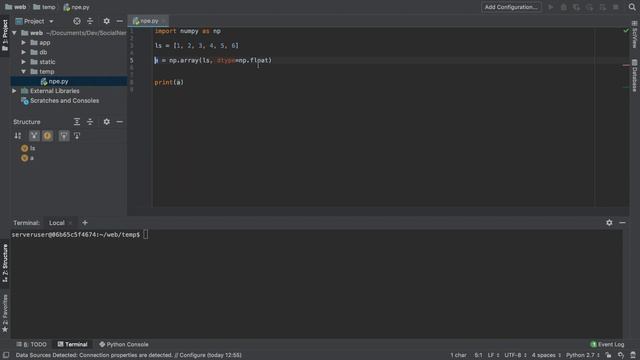Click the Stop square icon in toolbar
The width and height of the screenshot is (640, 360).
(x=616, y=7)
